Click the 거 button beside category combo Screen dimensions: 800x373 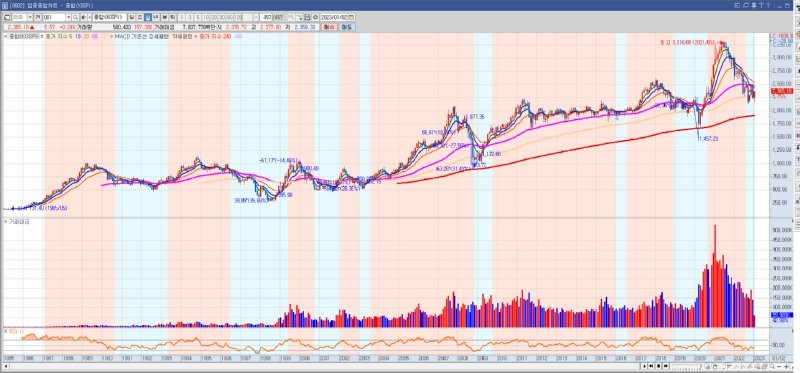(x=37, y=17)
